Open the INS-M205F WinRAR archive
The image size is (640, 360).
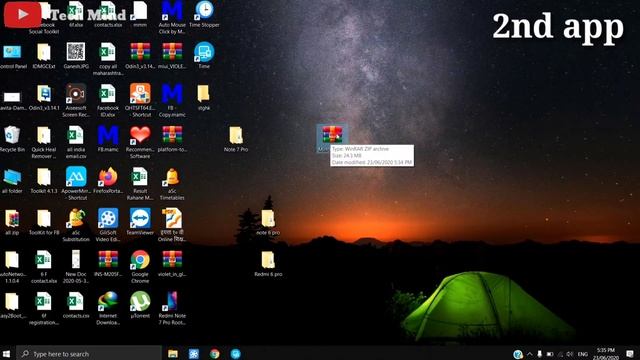click(x=108, y=264)
